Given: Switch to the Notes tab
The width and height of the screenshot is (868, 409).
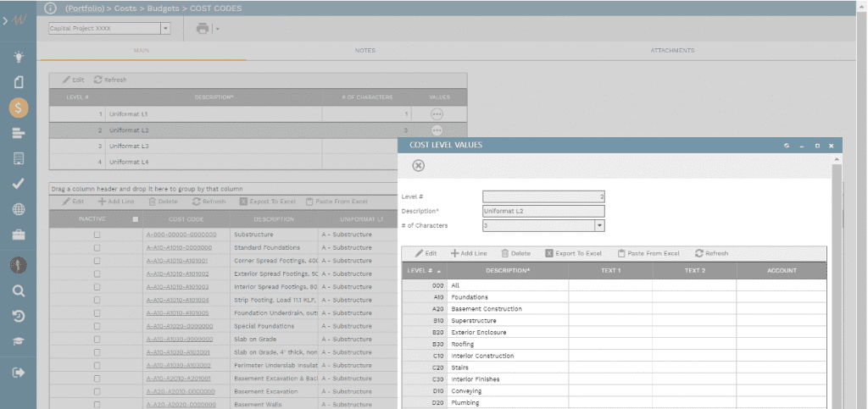Looking at the screenshot, I should [x=364, y=51].
